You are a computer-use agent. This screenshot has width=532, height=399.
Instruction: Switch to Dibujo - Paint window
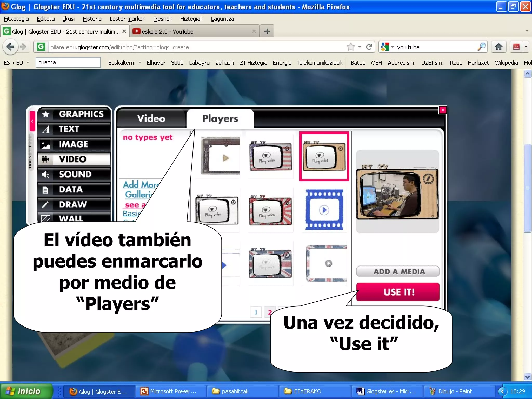[x=459, y=391]
